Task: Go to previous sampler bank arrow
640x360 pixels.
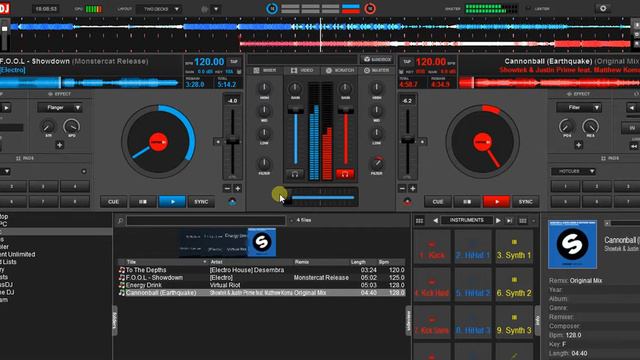Action: [435, 220]
